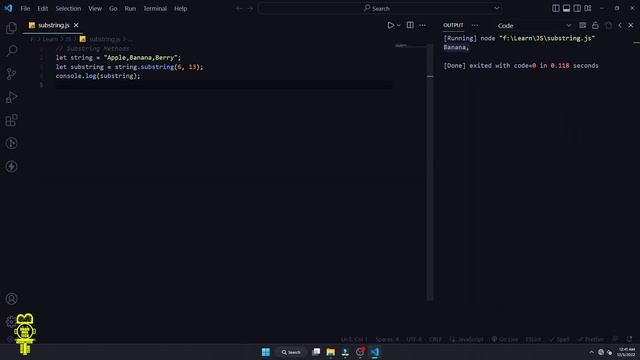Open the File menu
Screen dimensions: 640x360
coord(25,9)
